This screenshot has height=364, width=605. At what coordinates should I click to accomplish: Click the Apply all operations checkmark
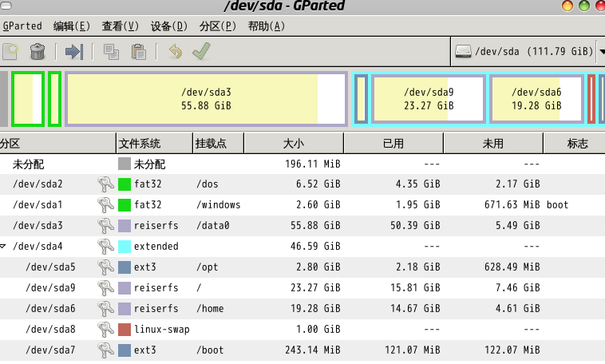[201, 52]
